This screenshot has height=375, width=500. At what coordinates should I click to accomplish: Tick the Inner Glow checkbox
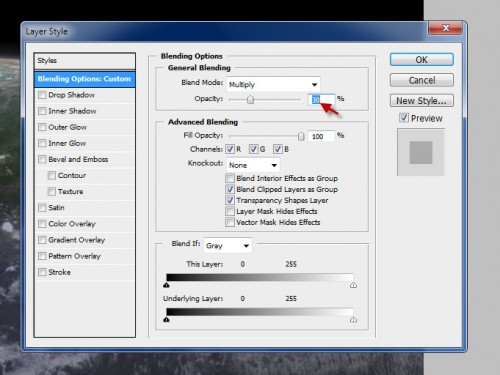pyautogui.click(x=42, y=143)
